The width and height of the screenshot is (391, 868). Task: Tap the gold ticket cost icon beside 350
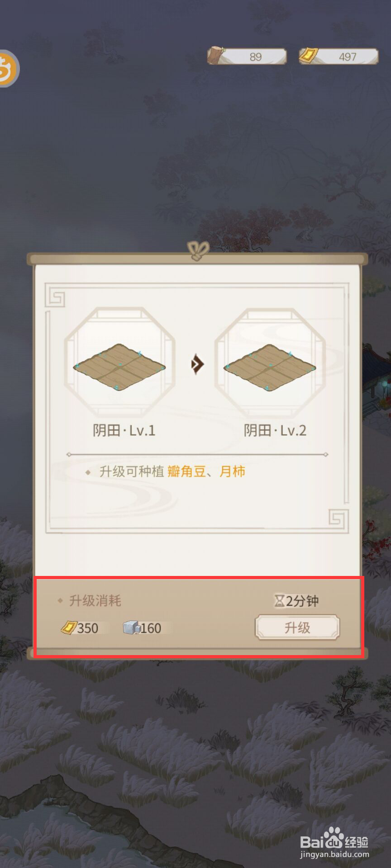tap(69, 627)
